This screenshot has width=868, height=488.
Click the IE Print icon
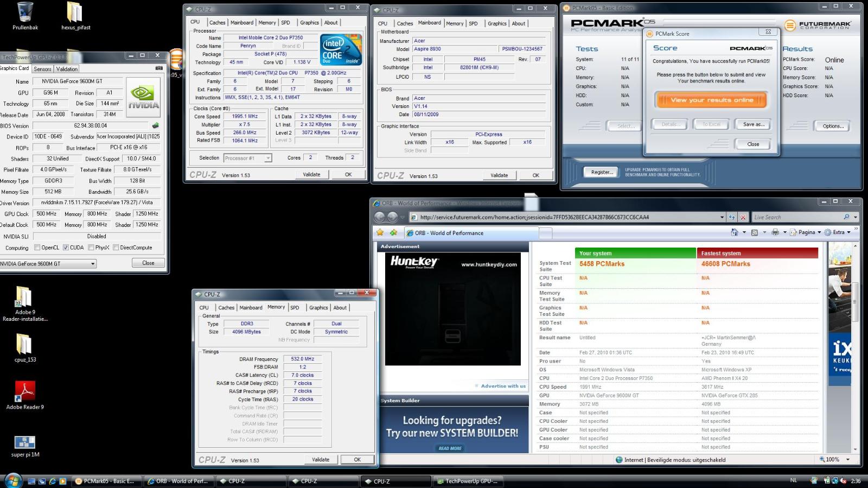(775, 232)
